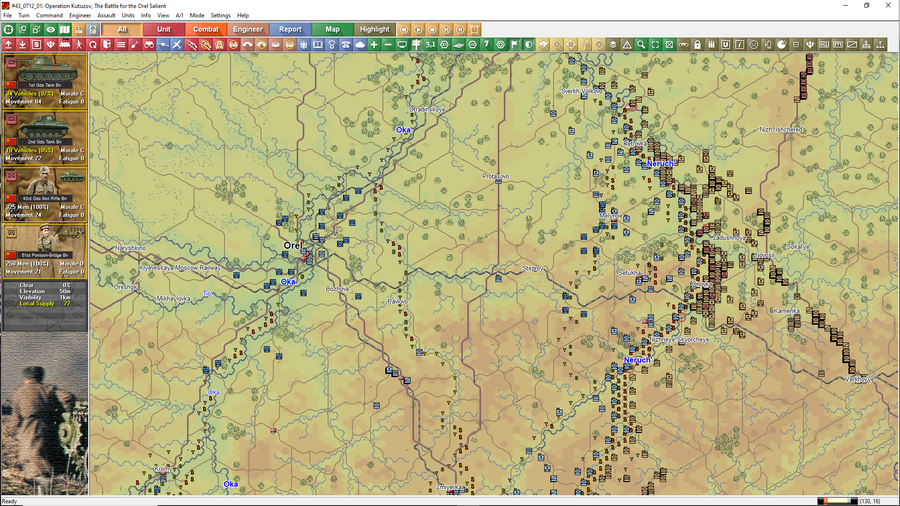
Task: Switch to the Combat toolbar tab
Action: (206, 30)
